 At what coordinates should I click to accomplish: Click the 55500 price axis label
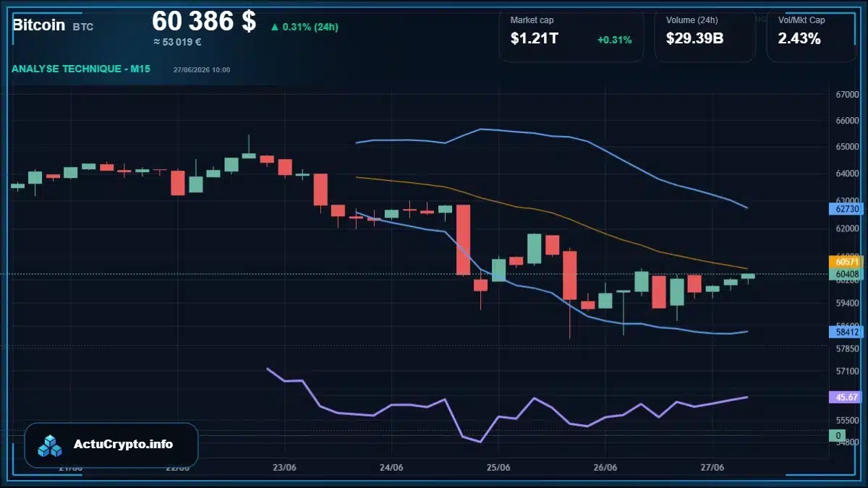(x=847, y=420)
